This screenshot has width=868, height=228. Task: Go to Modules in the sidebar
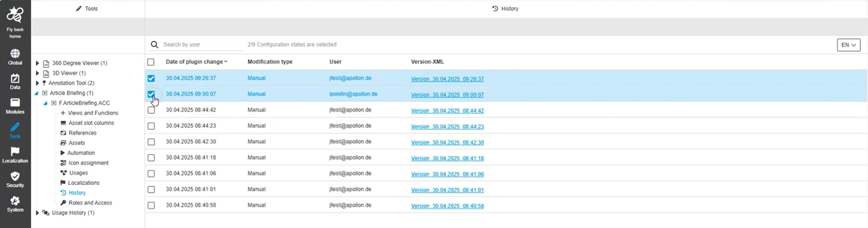(15, 103)
